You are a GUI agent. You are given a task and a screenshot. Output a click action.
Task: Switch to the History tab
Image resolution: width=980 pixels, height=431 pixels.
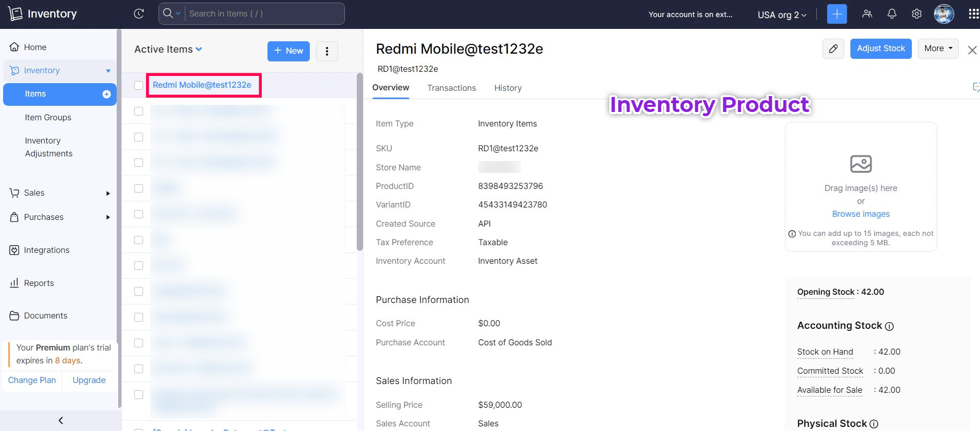(508, 88)
